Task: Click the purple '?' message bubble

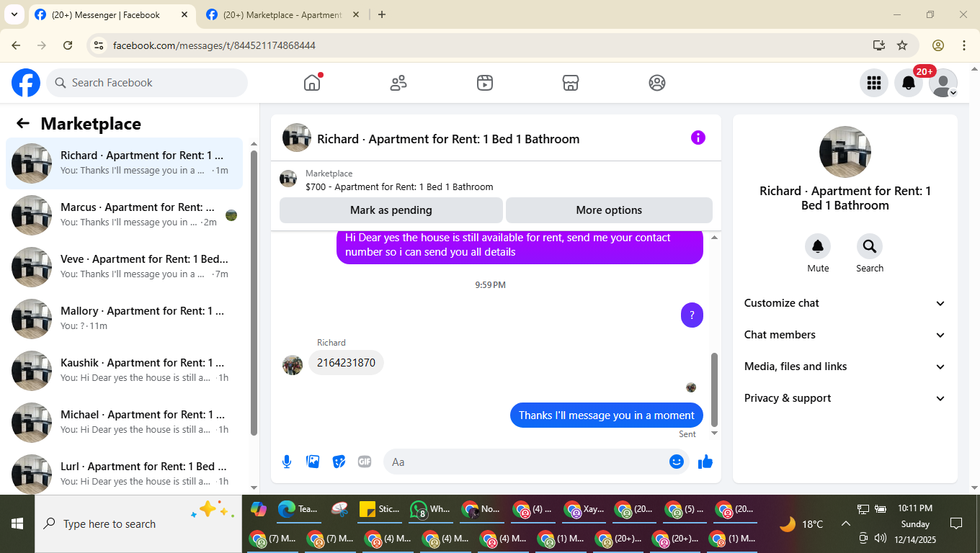Action: click(692, 315)
